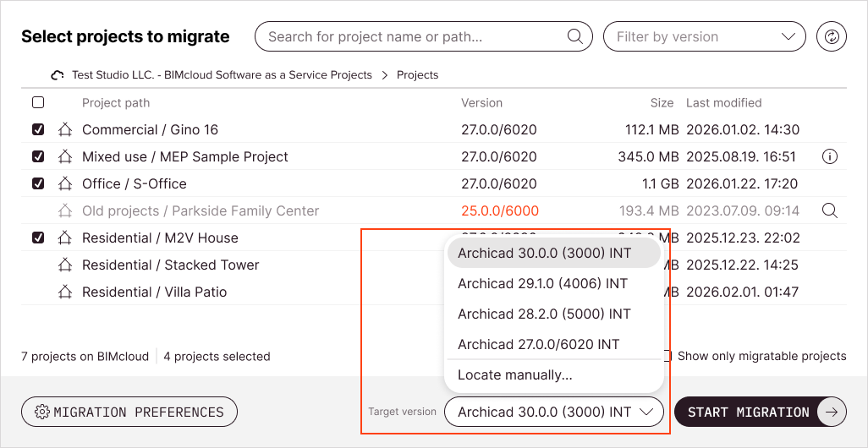
Task: Uncheck the Mixed use / MEP Sample Project checkbox
Action: 38,157
